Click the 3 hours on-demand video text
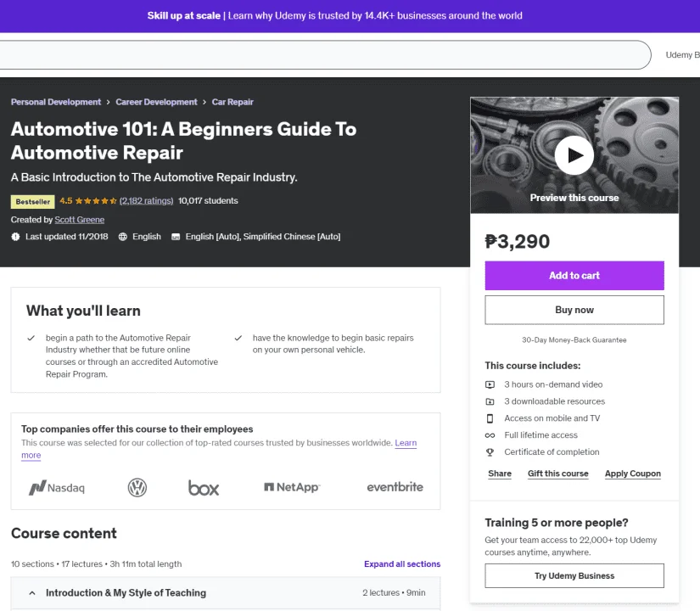This screenshot has width=700, height=611. (x=553, y=384)
